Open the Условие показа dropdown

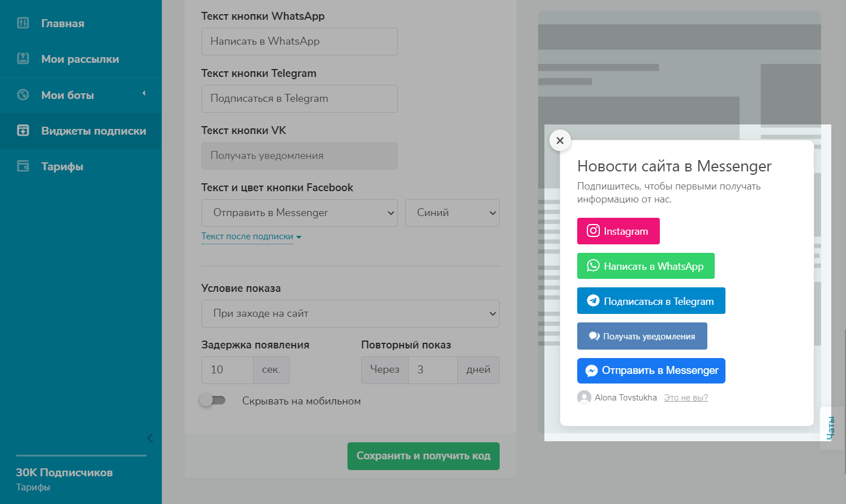click(350, 313)
